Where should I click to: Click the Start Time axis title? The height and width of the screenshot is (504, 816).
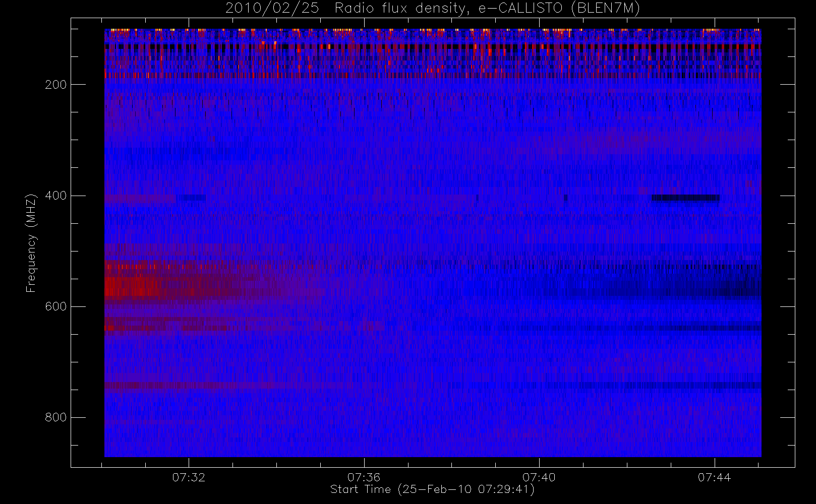pyautogui.click(x=432, y=489)
